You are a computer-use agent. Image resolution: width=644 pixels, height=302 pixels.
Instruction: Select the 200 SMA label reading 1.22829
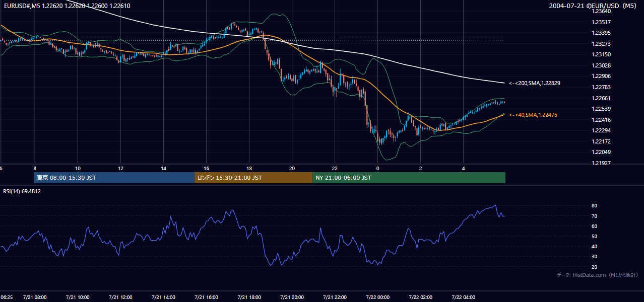point(535,83)
